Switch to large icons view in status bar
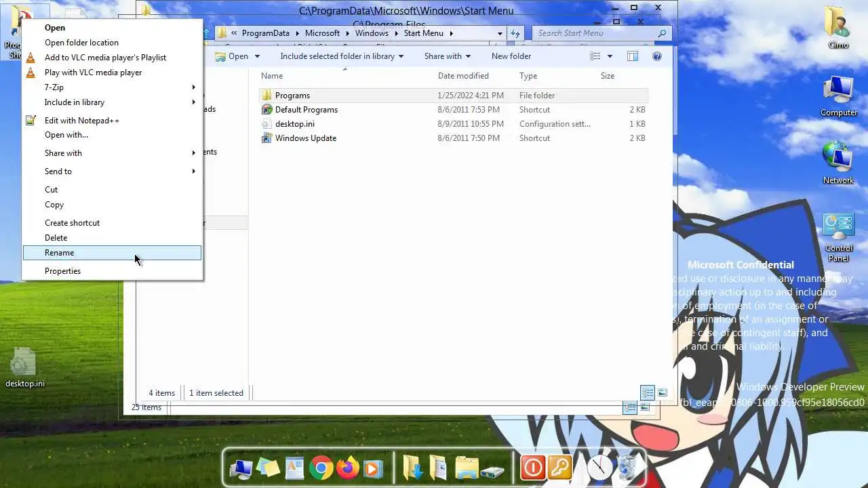Image resolution: width=868 pixels, height=488 pixels. click(x=663, y=392)
